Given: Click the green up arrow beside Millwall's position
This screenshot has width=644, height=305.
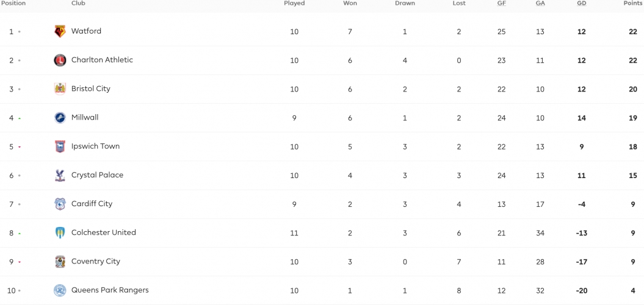Looking at the screenshot, I should point(20,118).
